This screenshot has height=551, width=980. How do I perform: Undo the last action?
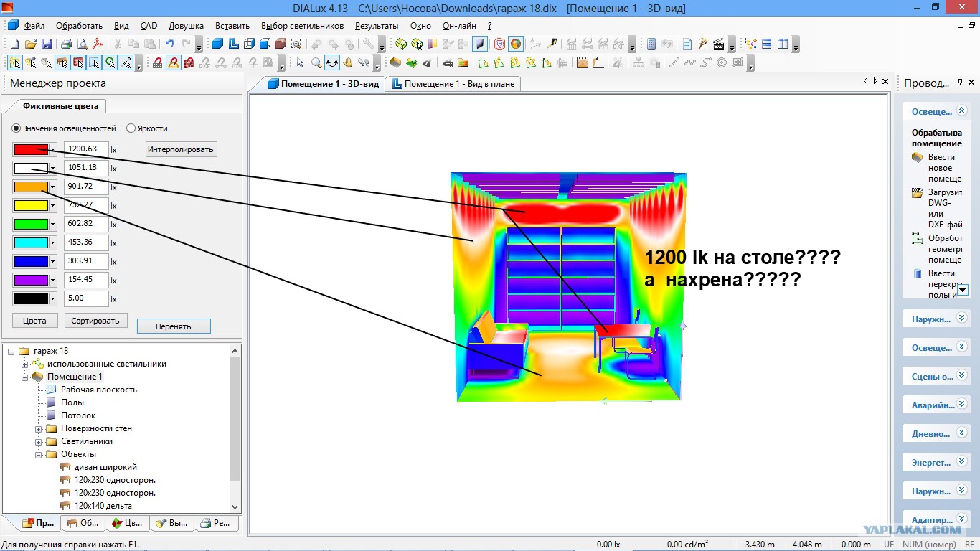pyautogui.click(x=169, y=44)
